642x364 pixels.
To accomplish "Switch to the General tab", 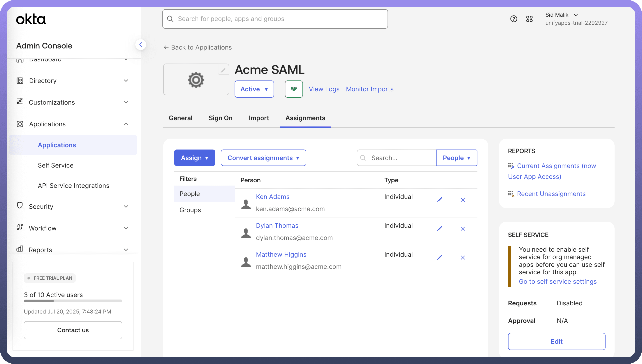I will (x=181, y=118).
